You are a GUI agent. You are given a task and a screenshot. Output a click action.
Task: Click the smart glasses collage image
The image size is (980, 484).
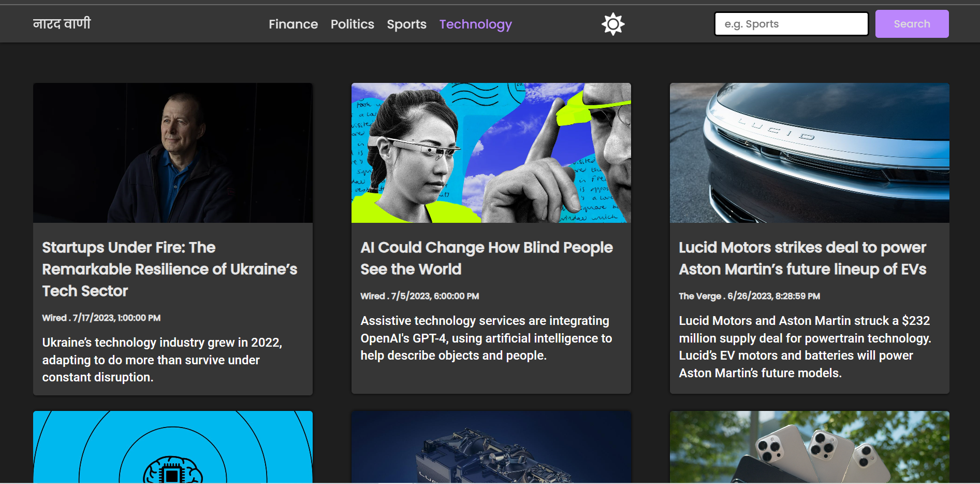click(491, 152)
